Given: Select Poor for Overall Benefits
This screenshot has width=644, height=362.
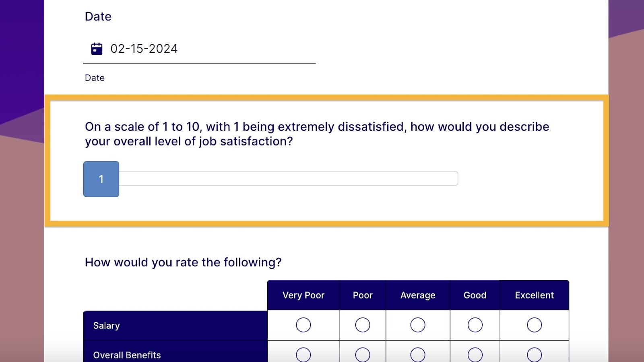Looking at the screenshot, I should (x=362, y=355).
